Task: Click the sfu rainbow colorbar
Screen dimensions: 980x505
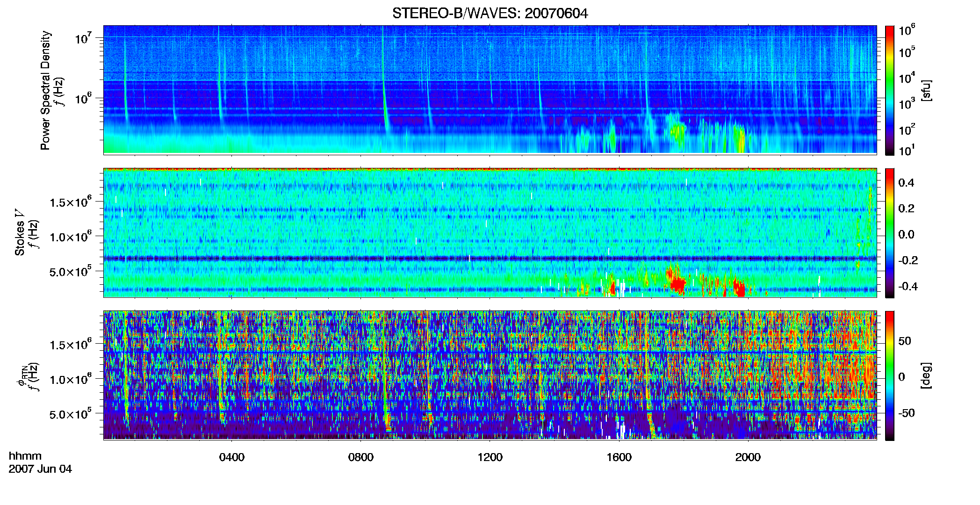Action: [x=890, y=90]
